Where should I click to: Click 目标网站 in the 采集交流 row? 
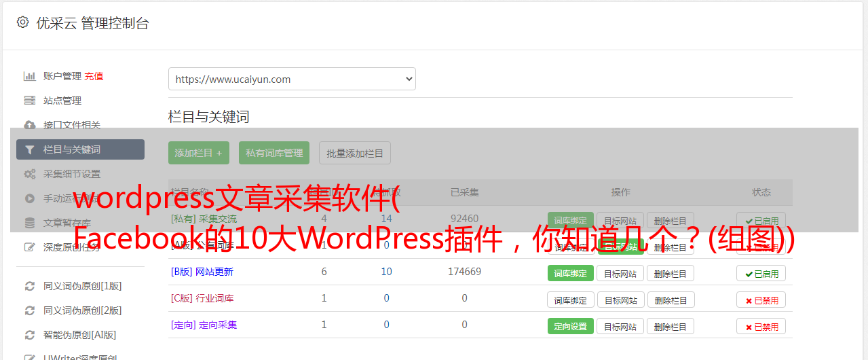coord(620,220)
